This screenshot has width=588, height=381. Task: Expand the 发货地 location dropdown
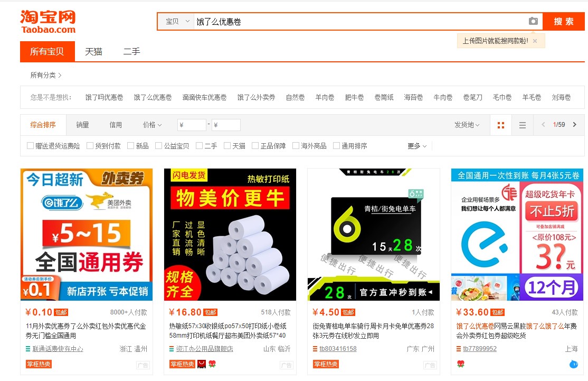467,125
